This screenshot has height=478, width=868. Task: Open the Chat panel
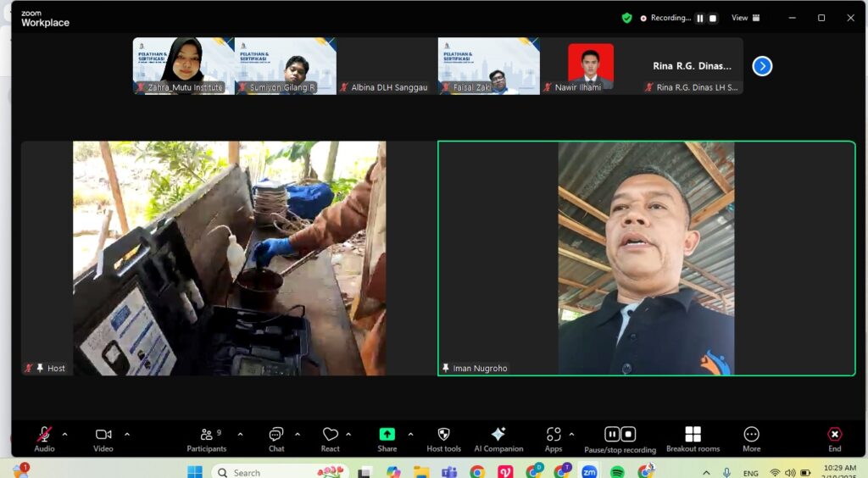[x=276, y=436]
